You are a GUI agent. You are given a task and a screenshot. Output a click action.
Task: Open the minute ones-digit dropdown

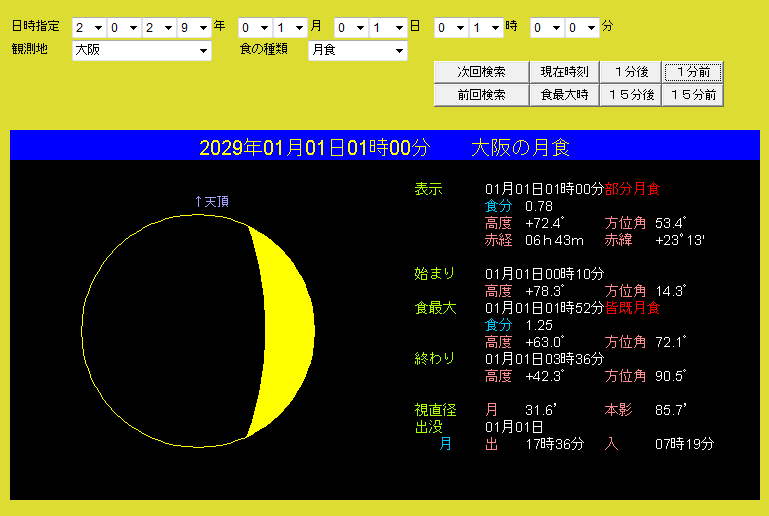point(582,27)
